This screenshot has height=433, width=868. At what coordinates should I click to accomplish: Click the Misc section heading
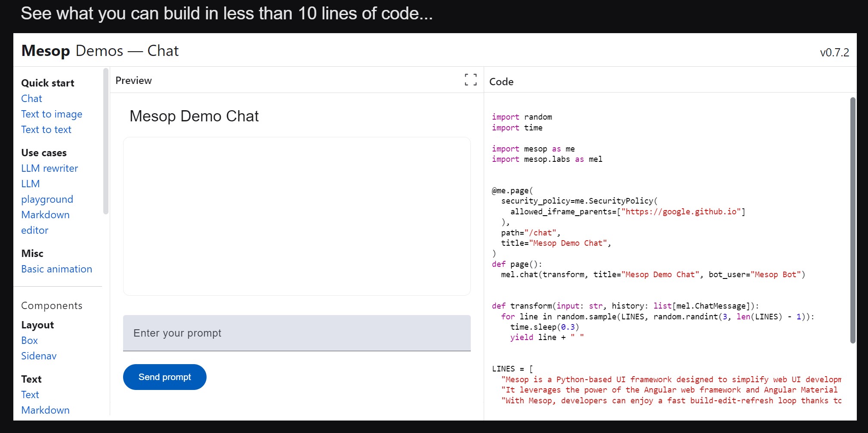(32, 254)
